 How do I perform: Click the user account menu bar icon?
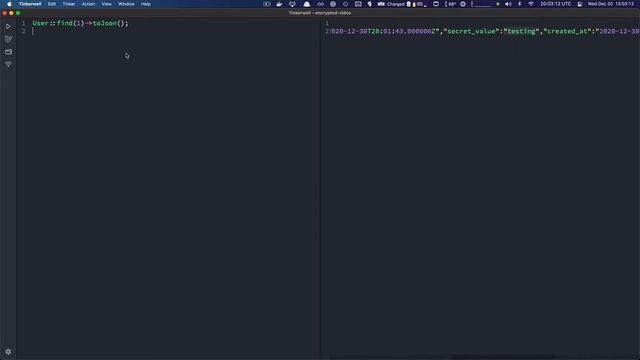(580, 4)
